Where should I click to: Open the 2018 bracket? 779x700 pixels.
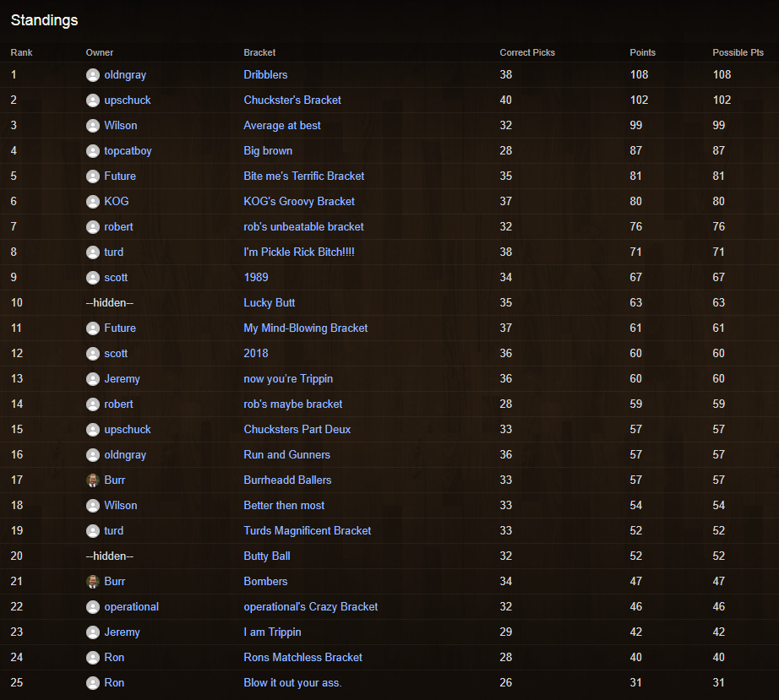[256, 353]
